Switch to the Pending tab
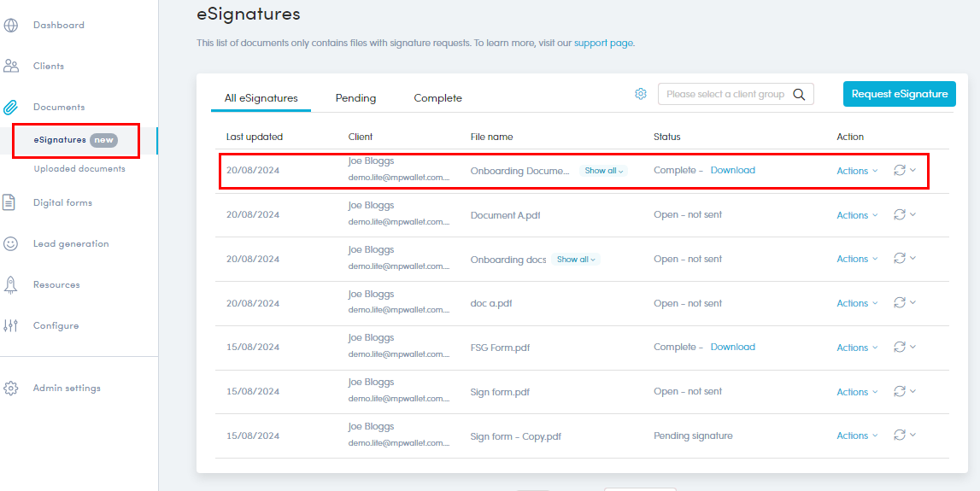The width and height of the screenshot is (980, 491). 355,98
